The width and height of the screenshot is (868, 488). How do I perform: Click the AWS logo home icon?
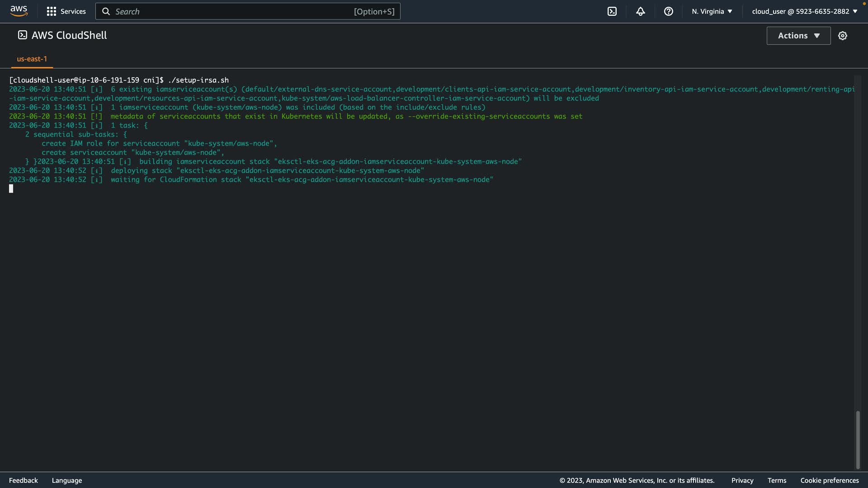[19, 11]
